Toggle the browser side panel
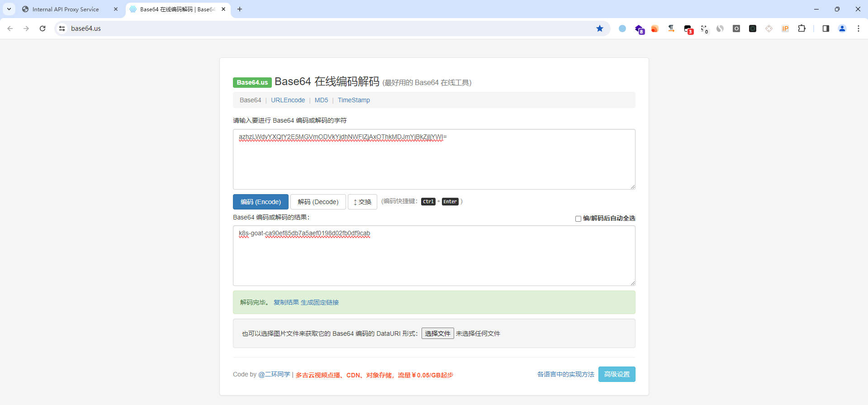The height and width of the screenshot is (405, 868). pyautogui.click(x=825, y=29)
